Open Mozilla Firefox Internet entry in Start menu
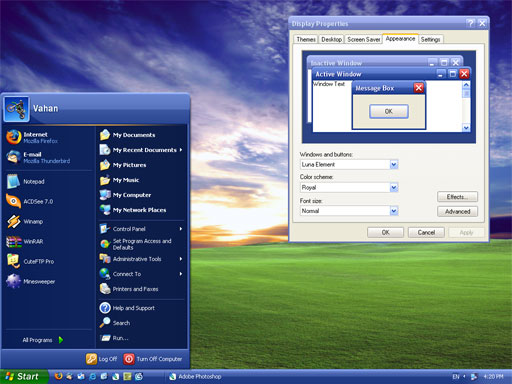Viewport: 512px width, 384px height. (x=48, y=137)
